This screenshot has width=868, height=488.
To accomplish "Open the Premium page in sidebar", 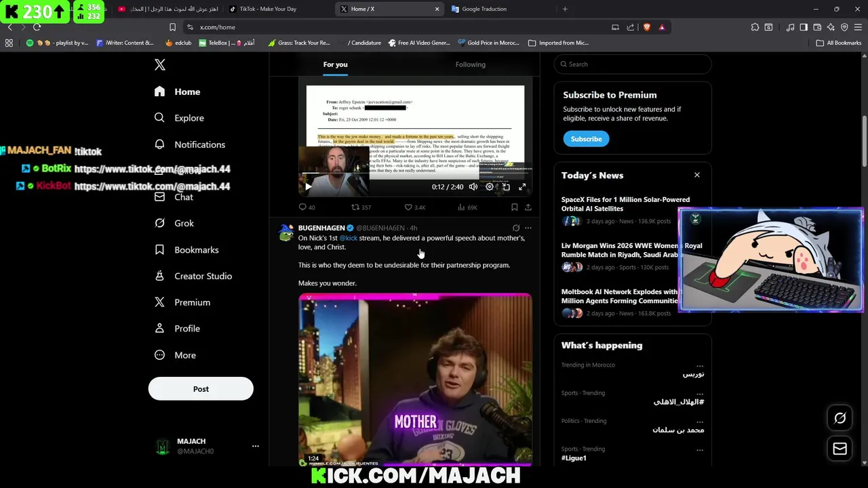I will click(182, 302).
